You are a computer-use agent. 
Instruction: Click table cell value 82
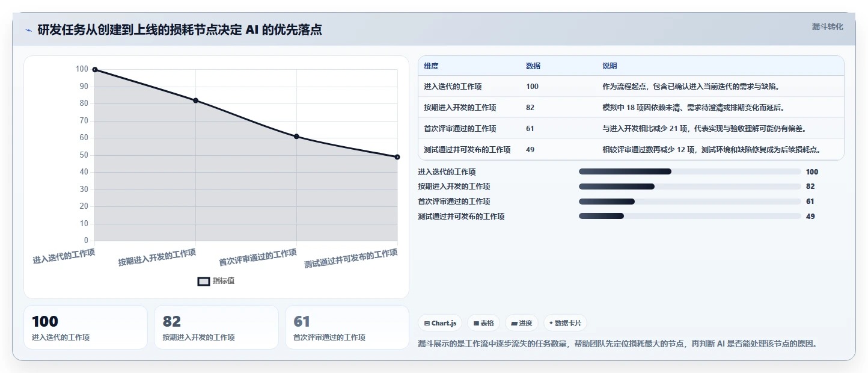[530, 108]
